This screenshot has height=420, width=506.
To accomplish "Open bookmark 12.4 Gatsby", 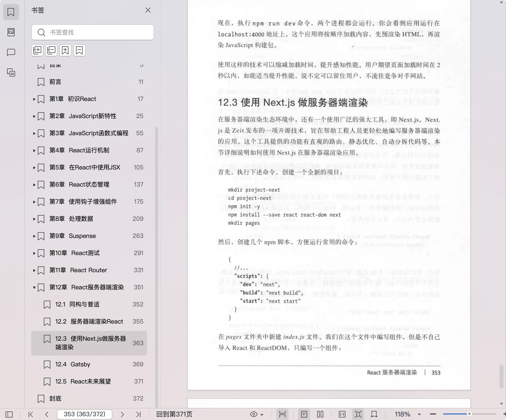I will (x=89, y=364).
